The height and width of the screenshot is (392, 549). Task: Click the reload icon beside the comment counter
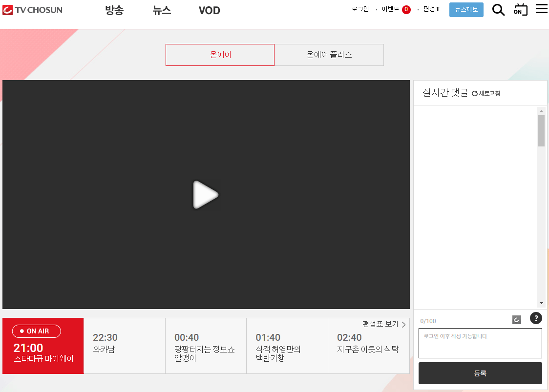tap(516, 320)
